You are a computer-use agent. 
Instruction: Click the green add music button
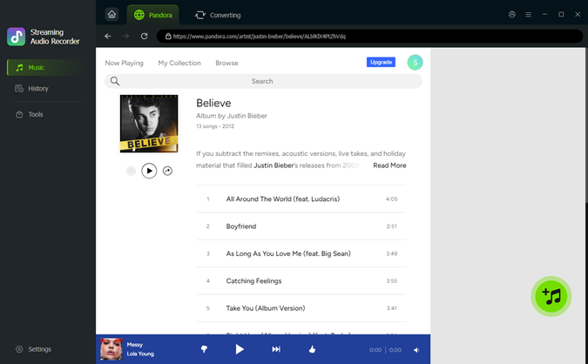pyautogui.click(x=551, y=297)
